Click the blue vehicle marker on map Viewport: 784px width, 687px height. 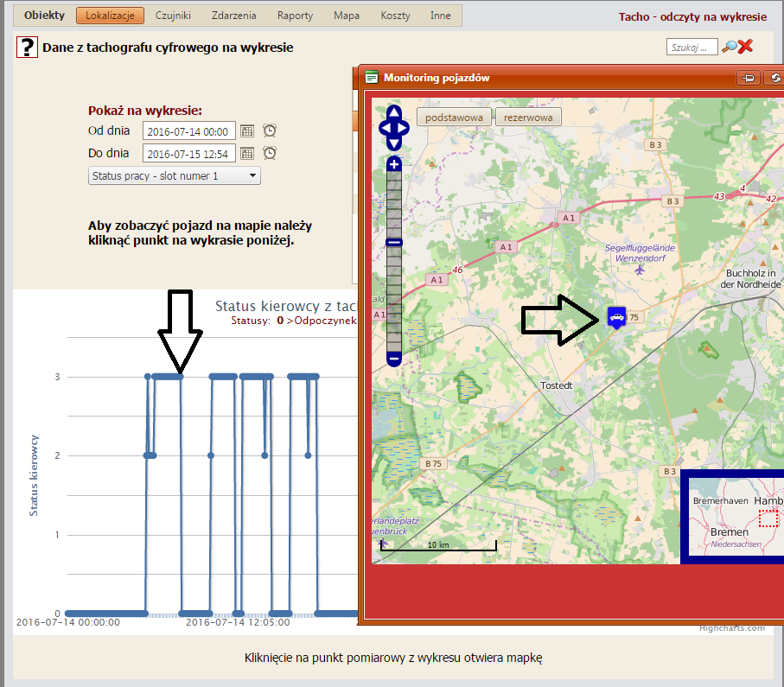click(x=616, y=317)
